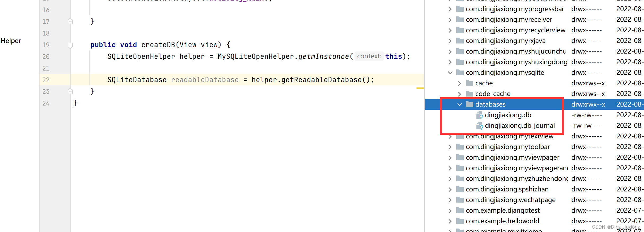644x232 pixels.
Task: Expand the cache folder
Action: tap(459, 83)
